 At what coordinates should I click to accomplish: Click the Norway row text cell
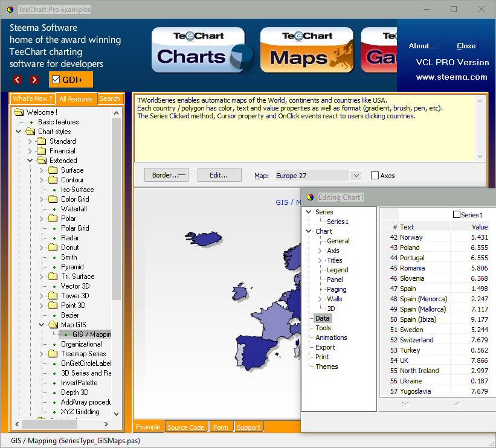(424, 237)
